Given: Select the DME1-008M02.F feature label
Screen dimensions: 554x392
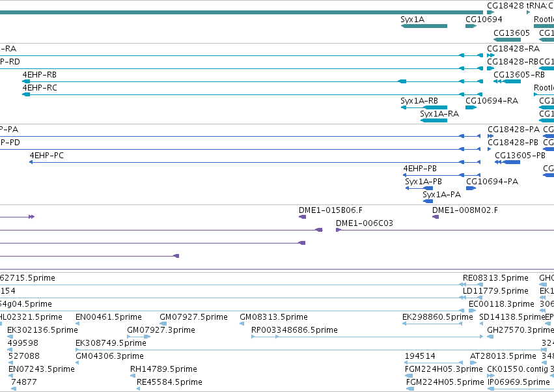Looking at the screenshot, I should tap(465, 211).
